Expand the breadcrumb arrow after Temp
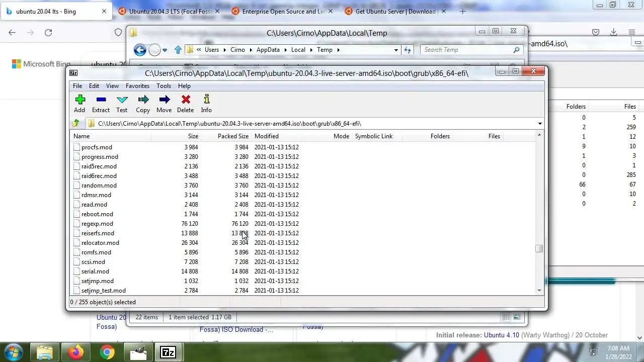The height and width of the screenshot is (362, 644). [339, 50]
